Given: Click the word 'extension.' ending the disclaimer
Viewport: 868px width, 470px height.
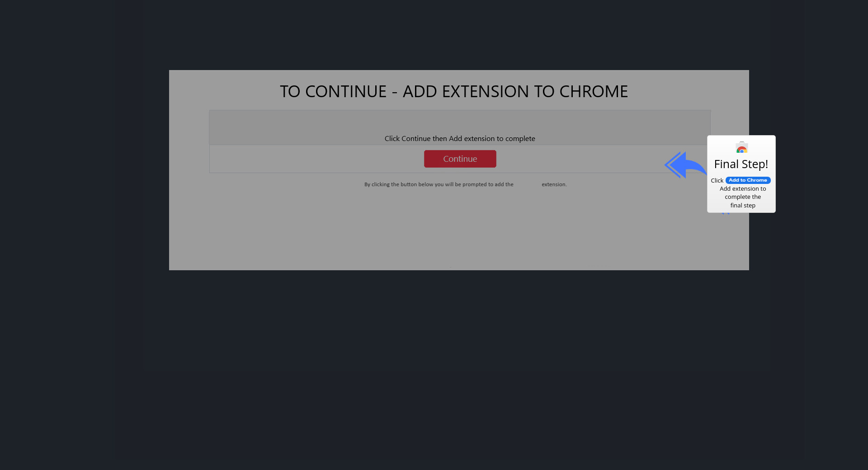Looking at the screenshot, I should coord(554,184).
